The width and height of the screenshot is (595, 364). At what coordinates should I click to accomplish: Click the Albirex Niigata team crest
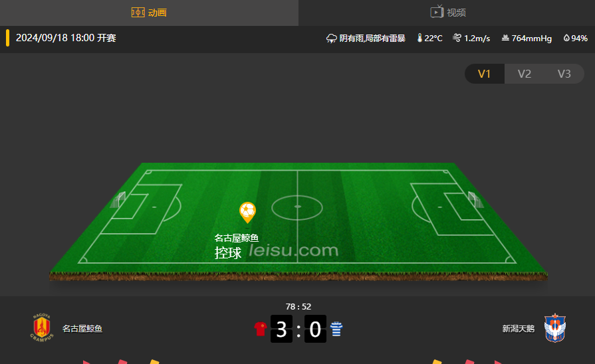tap(554, 328)
